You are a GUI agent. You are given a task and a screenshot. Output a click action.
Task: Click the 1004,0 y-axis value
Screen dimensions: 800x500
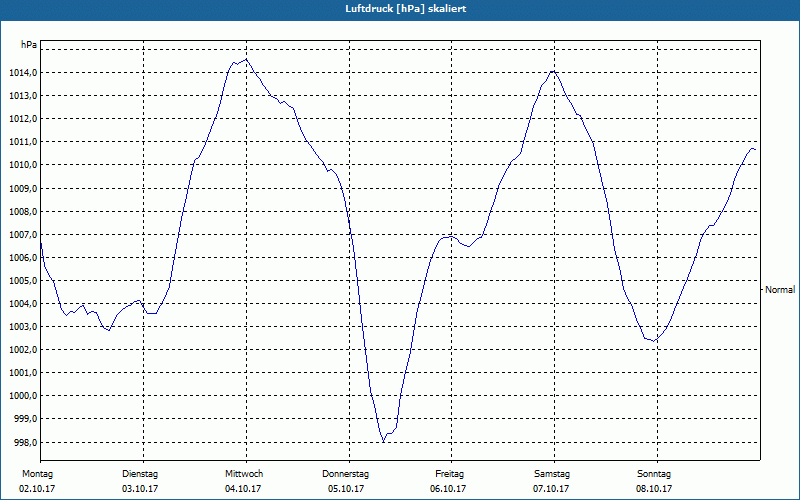23,304
